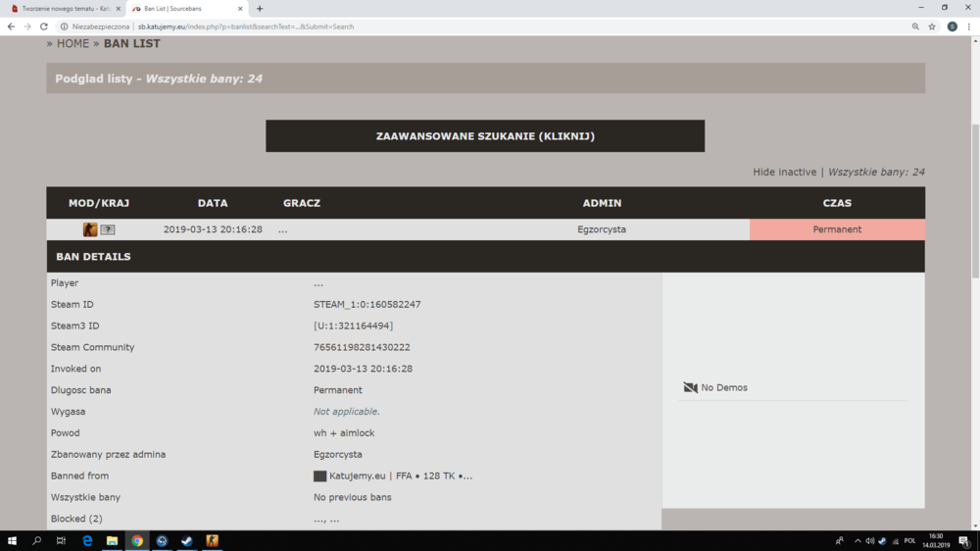Open Steam from the taskbar
Image resolution: width=980 pixels, height=551 pixels.
(x=187, y=540)
